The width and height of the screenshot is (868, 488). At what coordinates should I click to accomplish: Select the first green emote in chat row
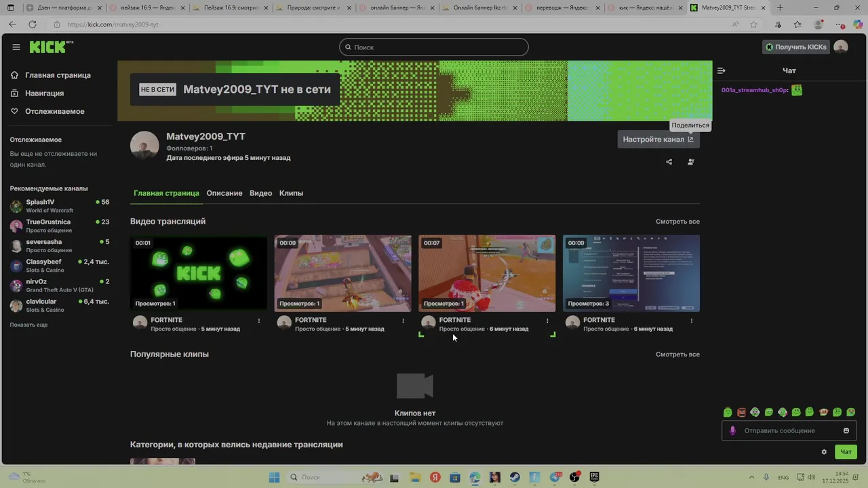tap(728, 412)
